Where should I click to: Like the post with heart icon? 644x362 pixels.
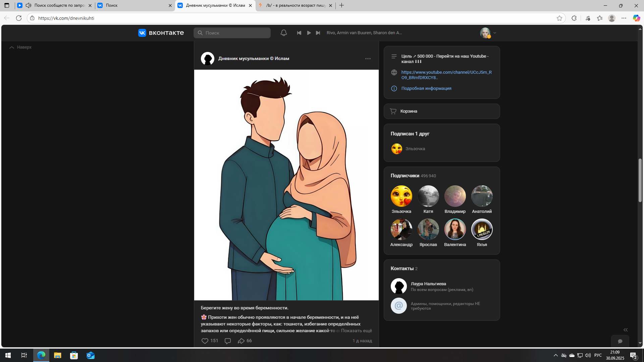[205, 341]
